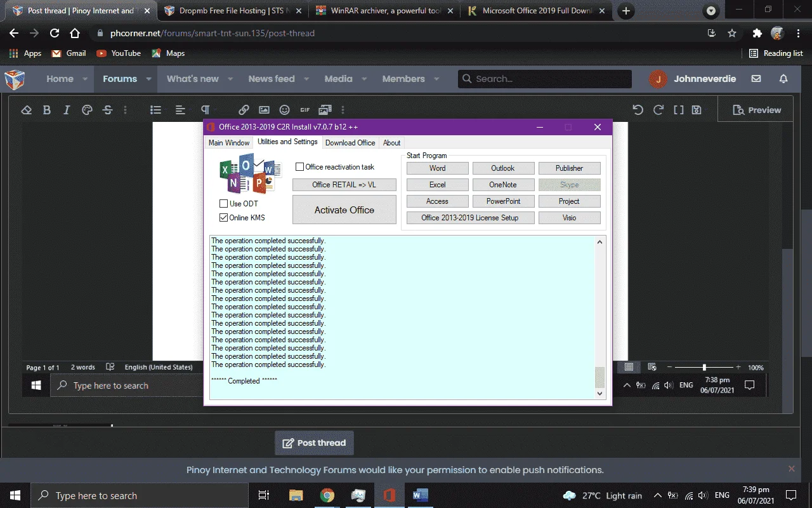Open File Explorer on the bottom taskbar

point(296,495)
